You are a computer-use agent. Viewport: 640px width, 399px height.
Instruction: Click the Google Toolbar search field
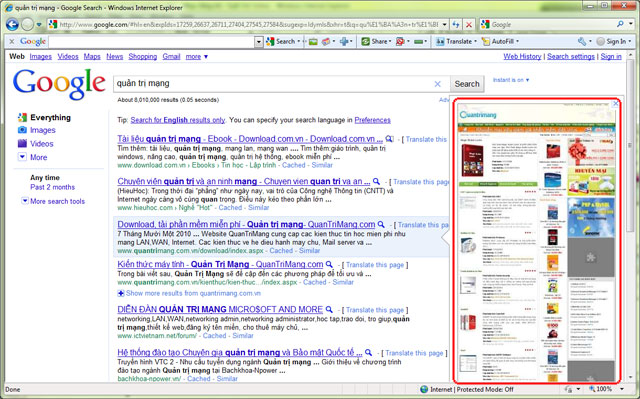pos(151,42)
